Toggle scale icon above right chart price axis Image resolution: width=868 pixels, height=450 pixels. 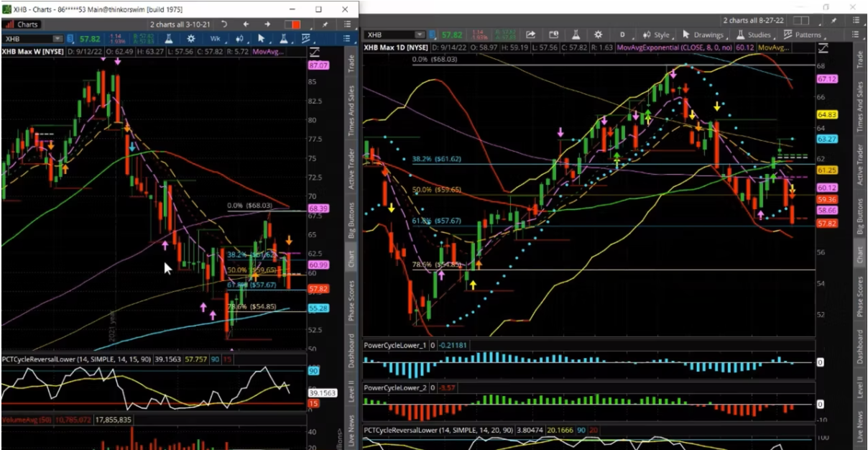(823, 47)
